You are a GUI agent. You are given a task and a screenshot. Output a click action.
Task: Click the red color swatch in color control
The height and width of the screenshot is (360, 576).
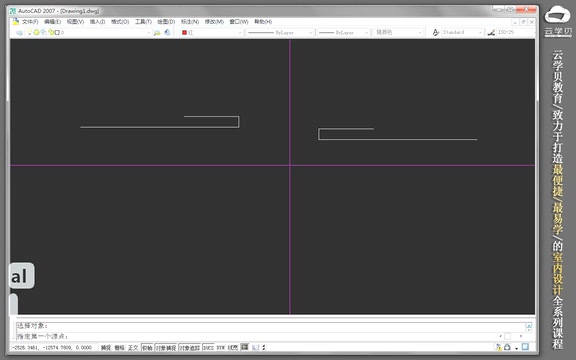pyautogui.click(x=184, y=33)
